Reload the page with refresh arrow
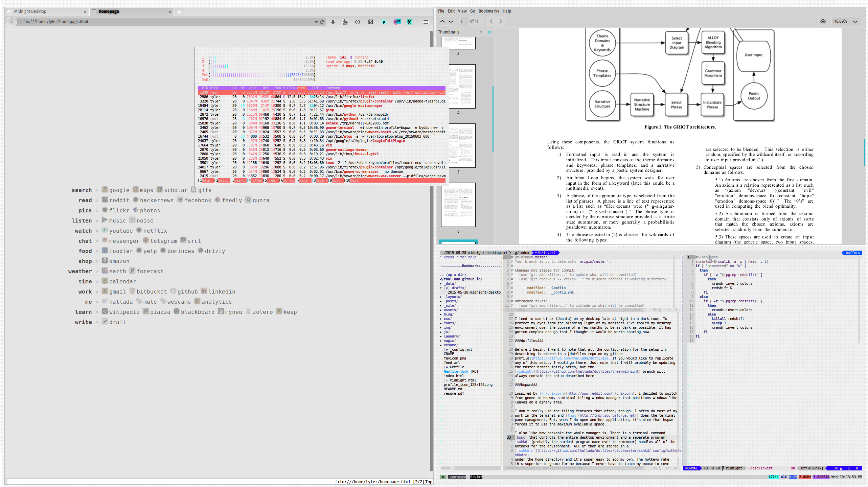This screenshot has height=487, width=868. pyautogui.click(x=322, y=22)
